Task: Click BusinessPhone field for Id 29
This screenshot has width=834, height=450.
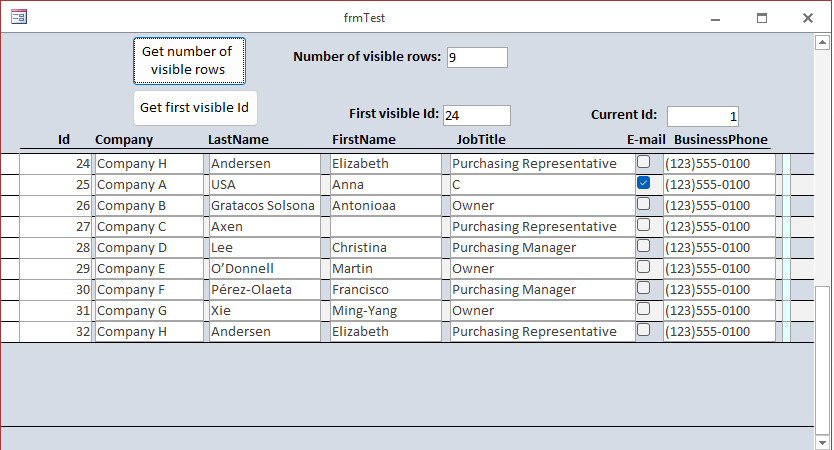Action: click(x=719, y=269)
